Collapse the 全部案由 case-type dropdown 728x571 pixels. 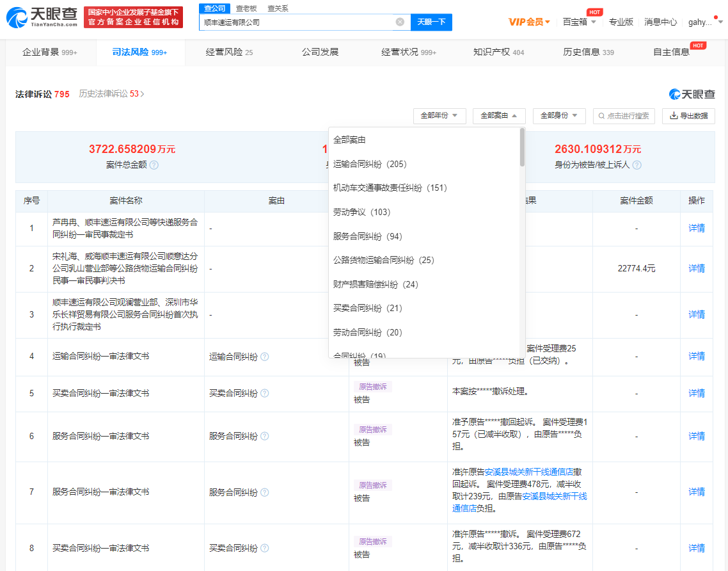(499, 116)
